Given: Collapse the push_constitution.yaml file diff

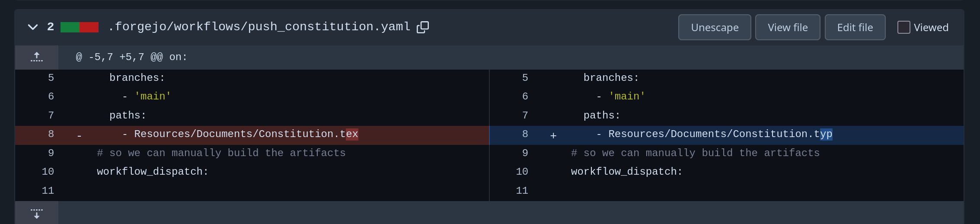Looking at the screenshot, I should tap(33, 27).
